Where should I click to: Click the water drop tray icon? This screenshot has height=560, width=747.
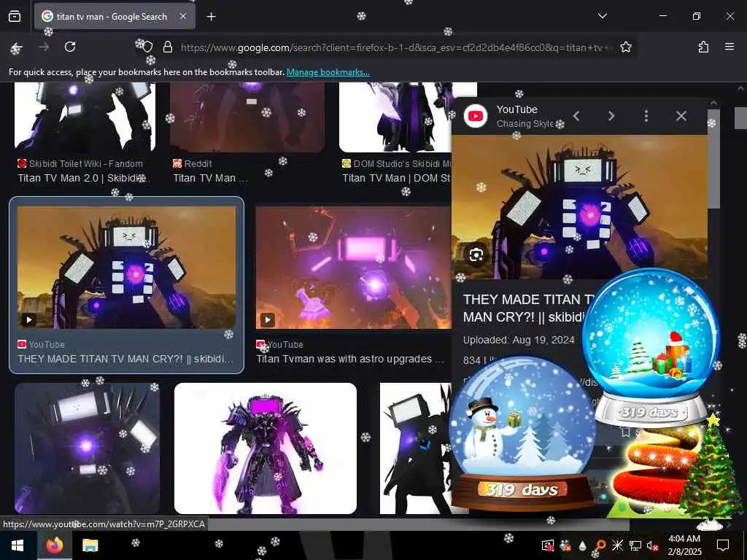[582, 545]
